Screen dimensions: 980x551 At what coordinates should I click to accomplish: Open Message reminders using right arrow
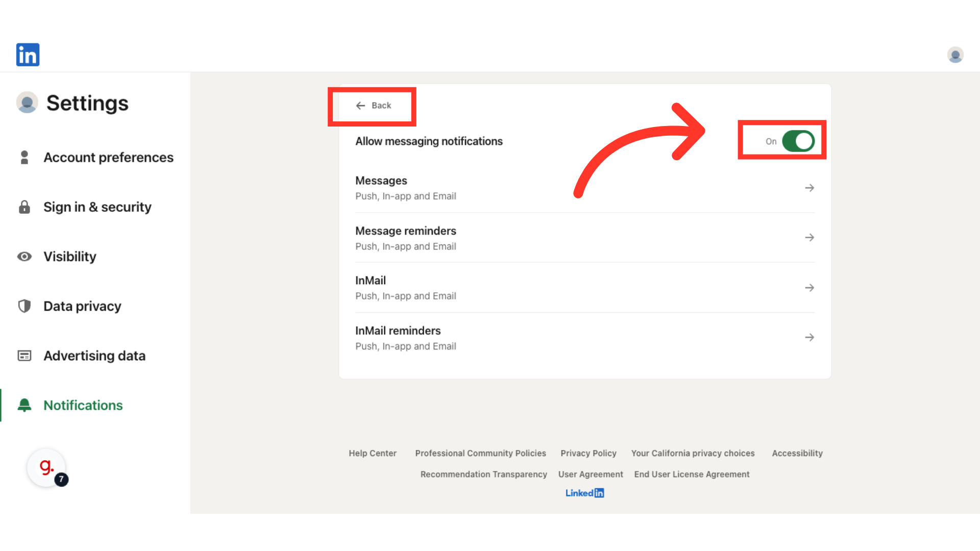pos(809,238)
